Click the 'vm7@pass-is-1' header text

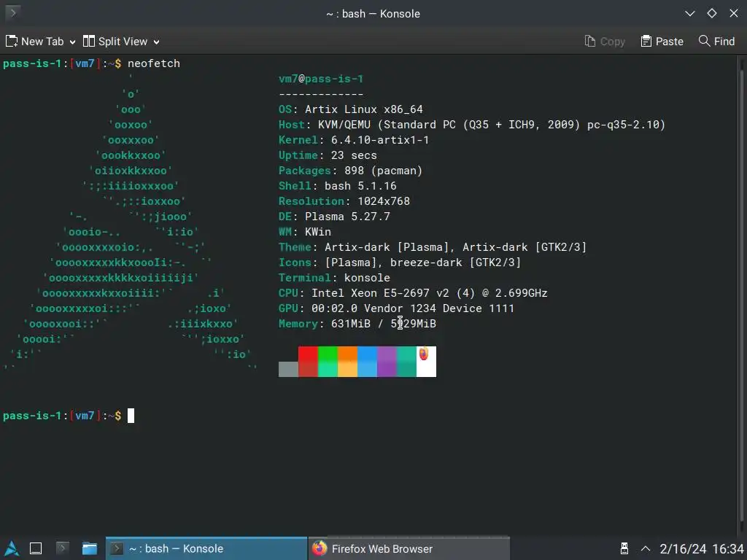pos(321,79)
